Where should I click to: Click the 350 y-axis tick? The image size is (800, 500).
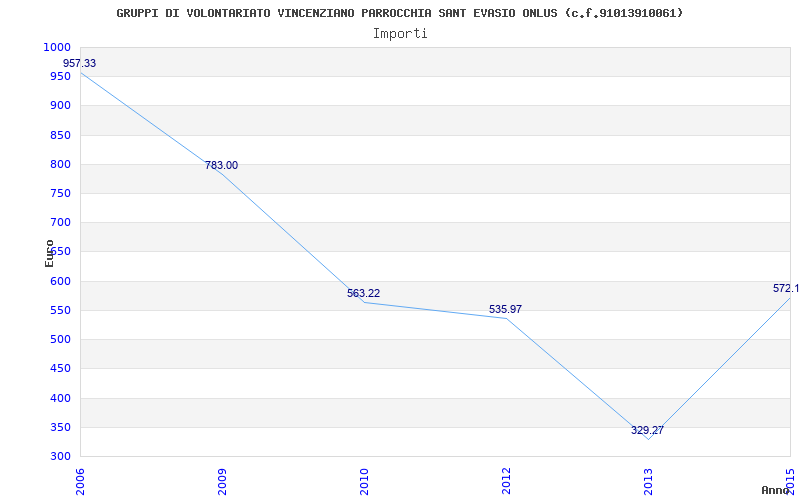click(60, 427)
